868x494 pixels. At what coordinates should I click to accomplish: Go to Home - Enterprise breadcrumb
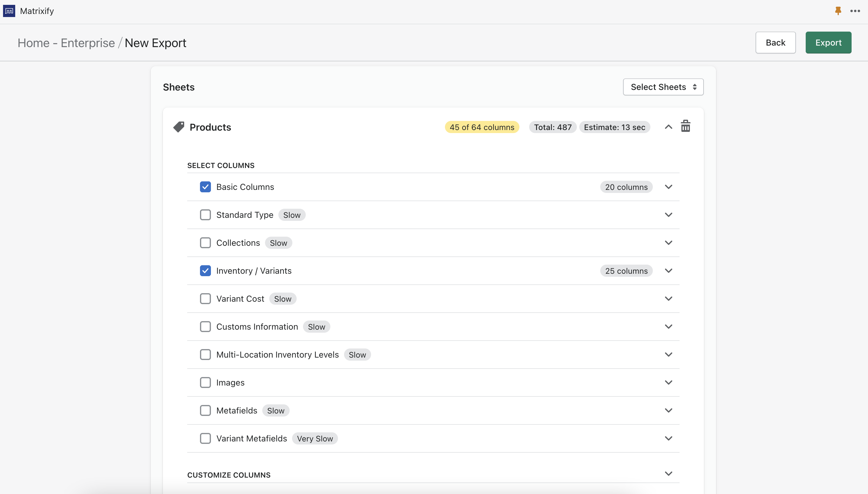[66, 43]
